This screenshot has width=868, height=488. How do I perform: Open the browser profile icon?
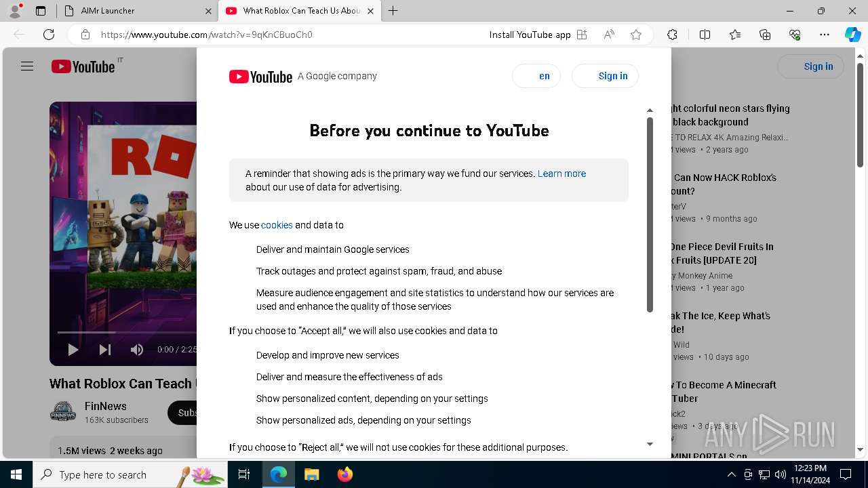(x=15, y=11)
